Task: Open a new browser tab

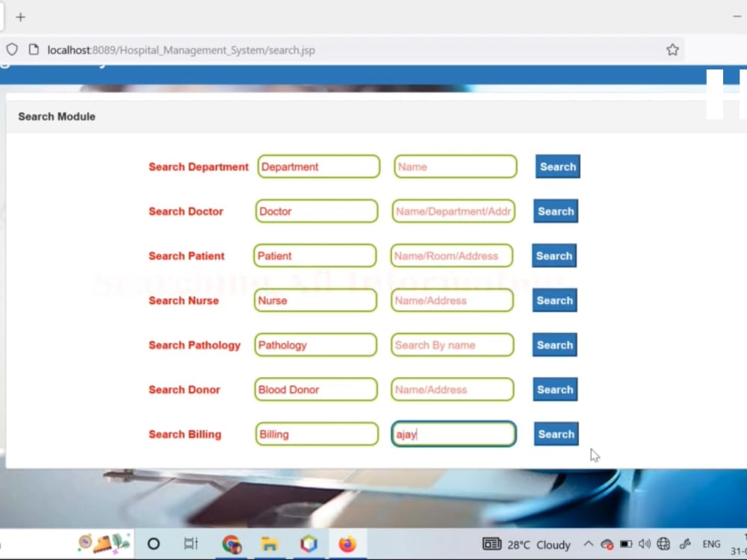Action: click(20, 16)
